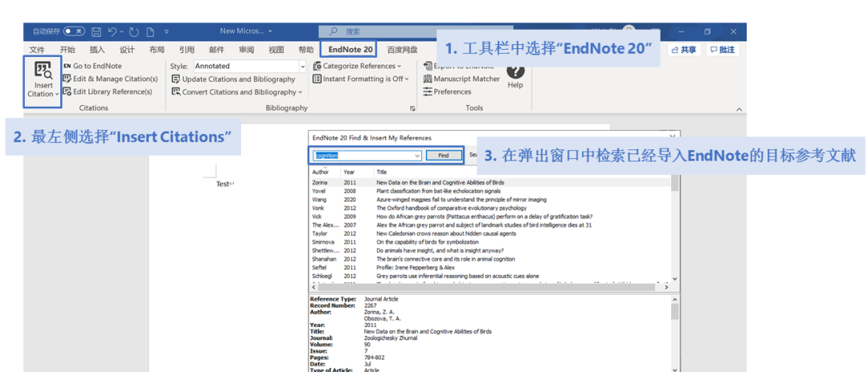Switch to the 邮件 tab
868x372 pixels.
(216, 50)
